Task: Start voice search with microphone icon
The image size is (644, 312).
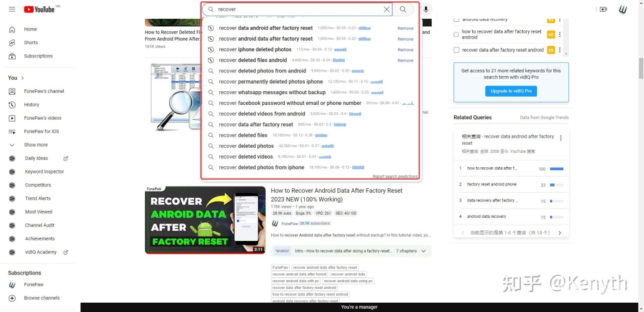Action: click(426, 9)
